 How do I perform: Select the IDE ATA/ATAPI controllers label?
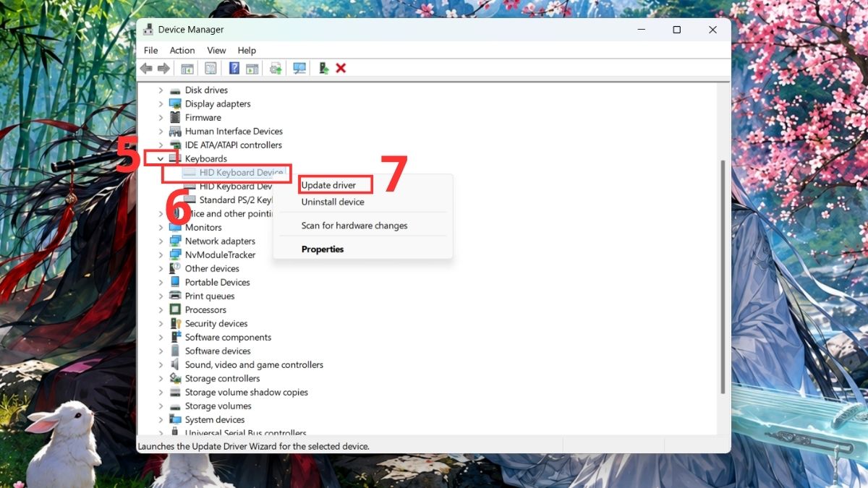coord(234,145)
